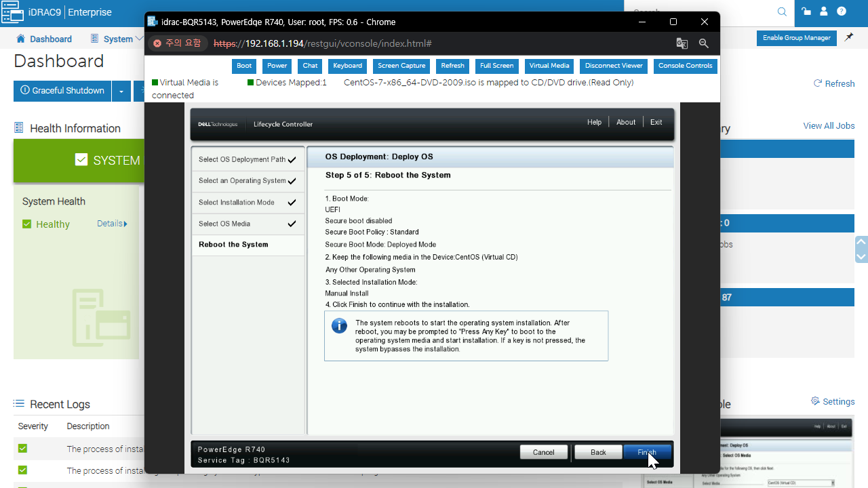Open Virtual Media settings

[x=549, y=66]
